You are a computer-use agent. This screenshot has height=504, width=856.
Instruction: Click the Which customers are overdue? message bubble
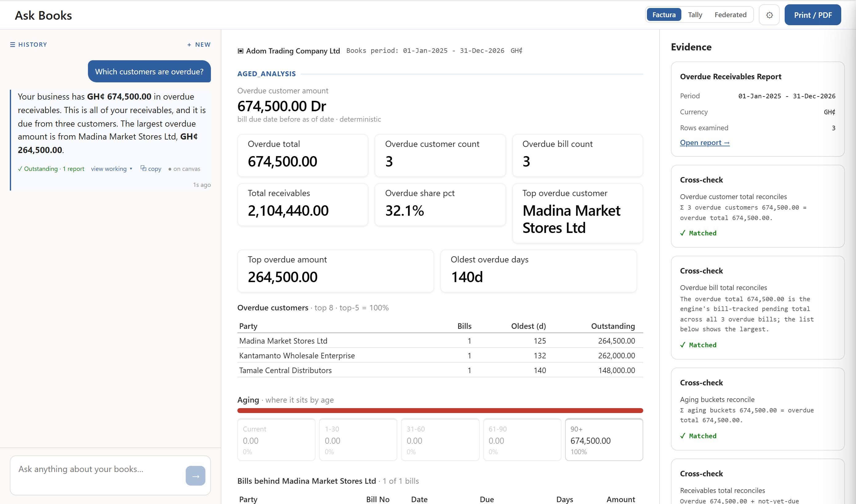coord(149,71)
